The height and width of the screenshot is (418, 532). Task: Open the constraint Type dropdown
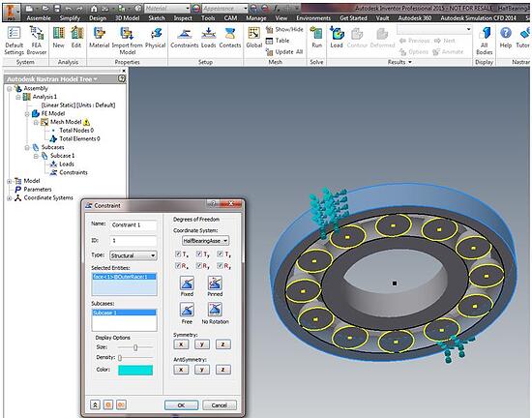133,255
